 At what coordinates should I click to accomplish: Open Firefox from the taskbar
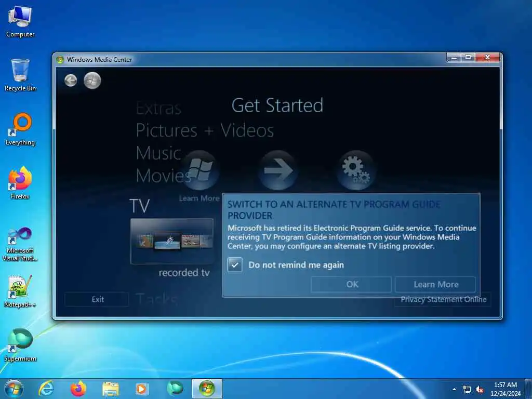point(78,389)
